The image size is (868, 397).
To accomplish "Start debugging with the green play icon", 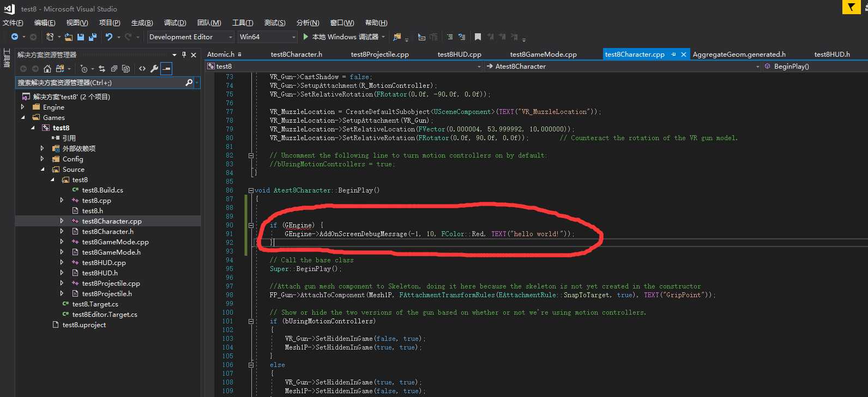I will (x=306, y=37).
